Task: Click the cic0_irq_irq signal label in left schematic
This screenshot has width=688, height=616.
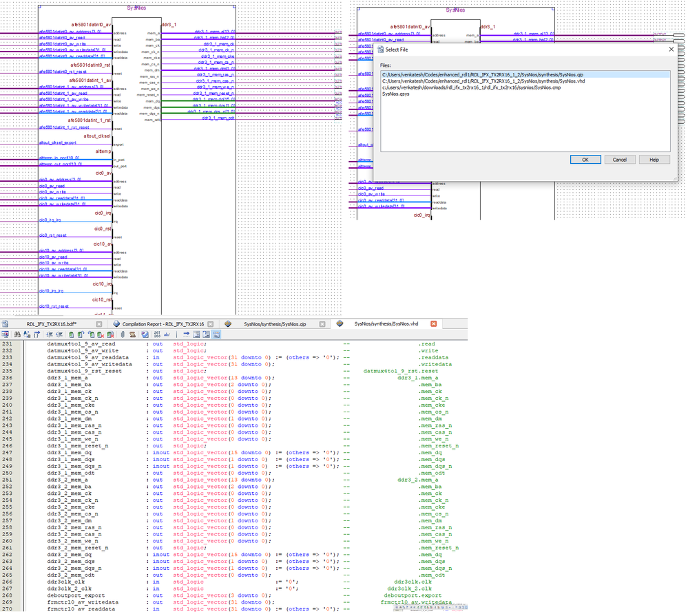Action: (50, 220)
